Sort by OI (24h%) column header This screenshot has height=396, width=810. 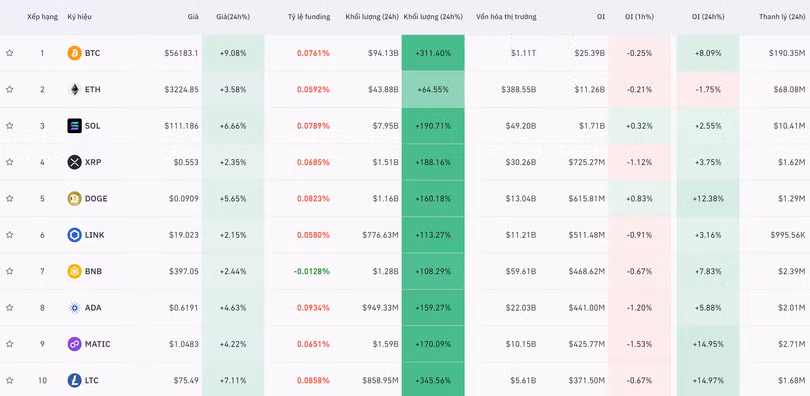[708, 17]
